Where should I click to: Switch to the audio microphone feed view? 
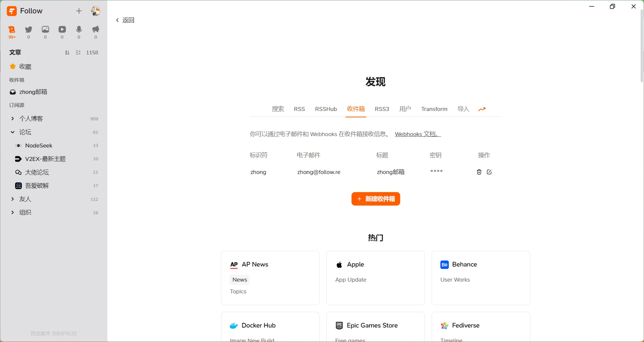(x=79, y=30)
